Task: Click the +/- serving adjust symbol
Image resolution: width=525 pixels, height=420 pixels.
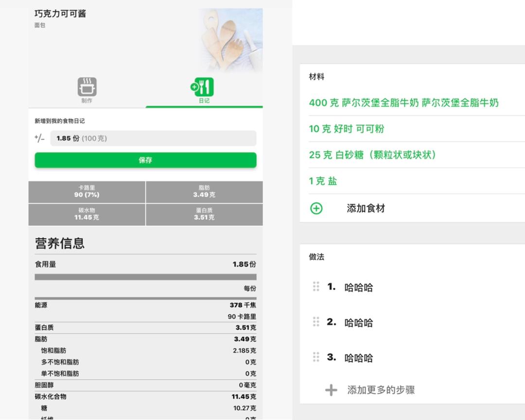Action: point(39,138)
